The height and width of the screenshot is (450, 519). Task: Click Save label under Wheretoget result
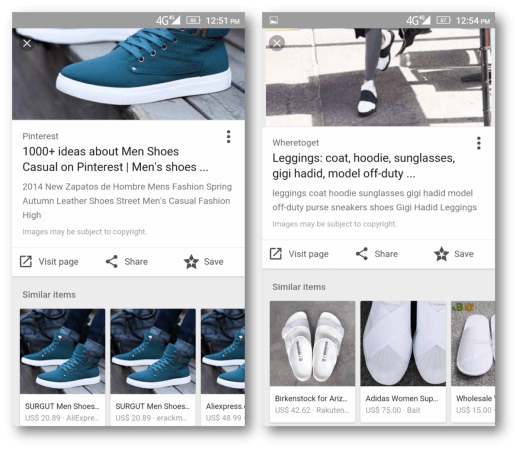464,254
